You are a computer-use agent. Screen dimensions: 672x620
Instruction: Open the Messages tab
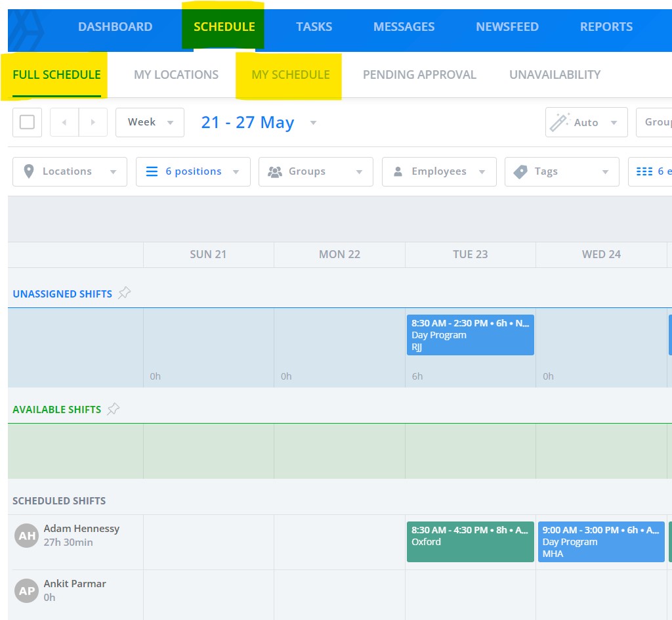click(404, 26)
